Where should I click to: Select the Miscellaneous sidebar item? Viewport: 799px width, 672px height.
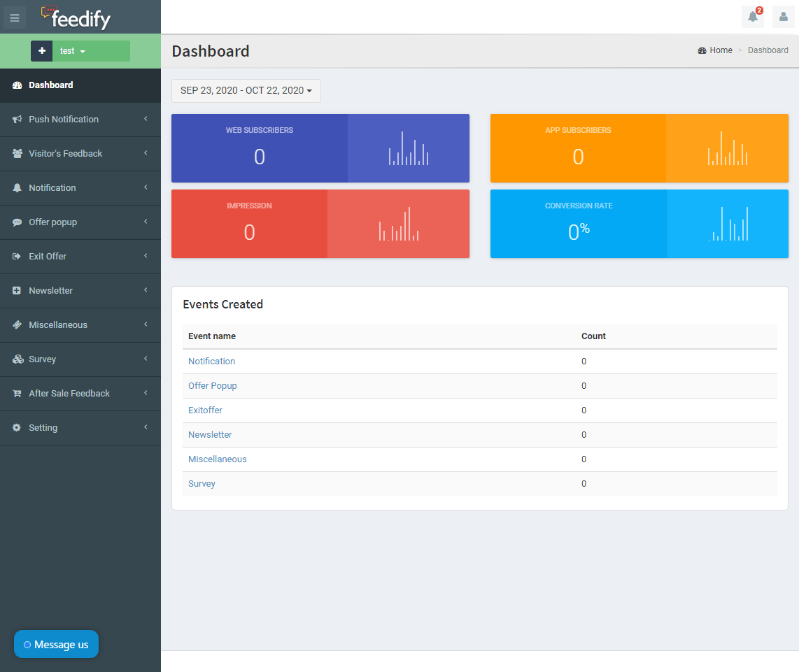[58, 325]
